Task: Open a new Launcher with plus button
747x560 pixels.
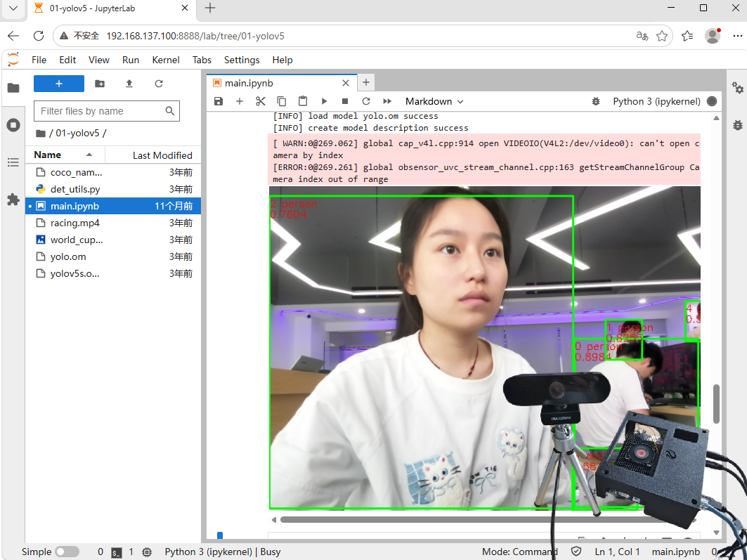Action: (59, 84)
